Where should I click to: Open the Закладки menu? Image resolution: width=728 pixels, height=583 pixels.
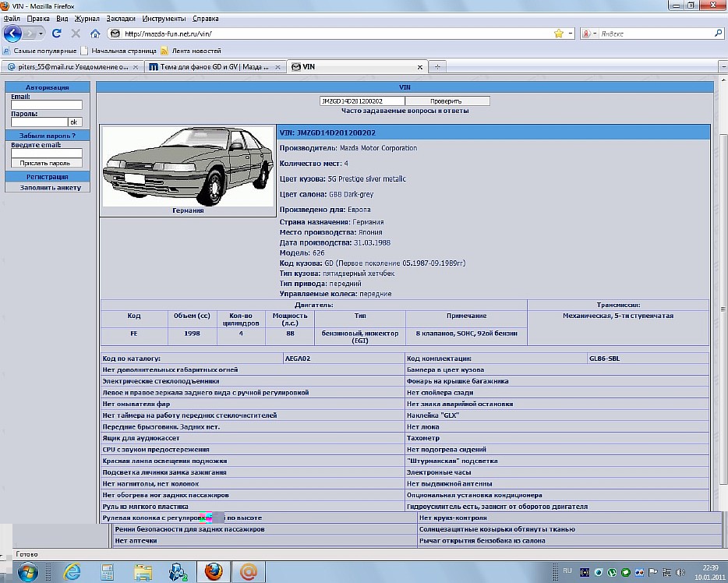119,17
